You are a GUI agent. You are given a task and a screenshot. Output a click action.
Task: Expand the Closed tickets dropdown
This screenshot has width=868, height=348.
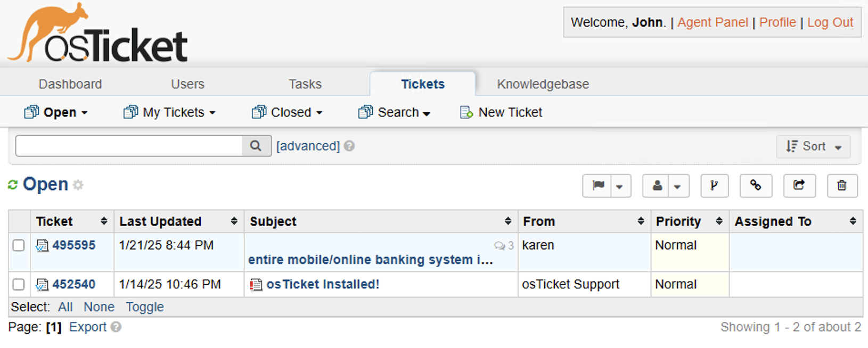287,112
